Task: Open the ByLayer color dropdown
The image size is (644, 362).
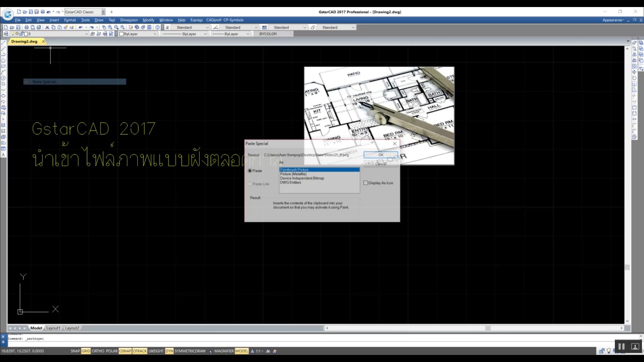Action: coord(155,34)
